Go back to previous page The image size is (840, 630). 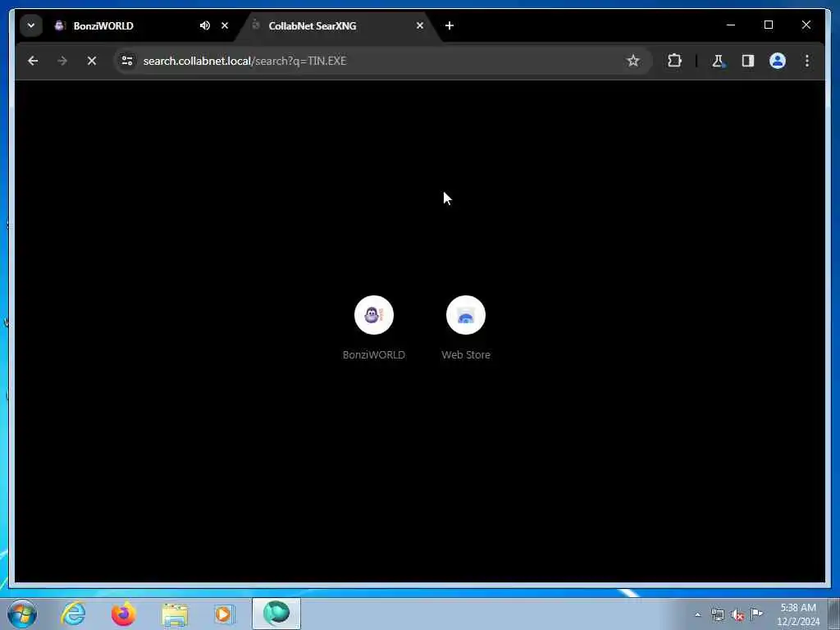(x=33, y=61)
